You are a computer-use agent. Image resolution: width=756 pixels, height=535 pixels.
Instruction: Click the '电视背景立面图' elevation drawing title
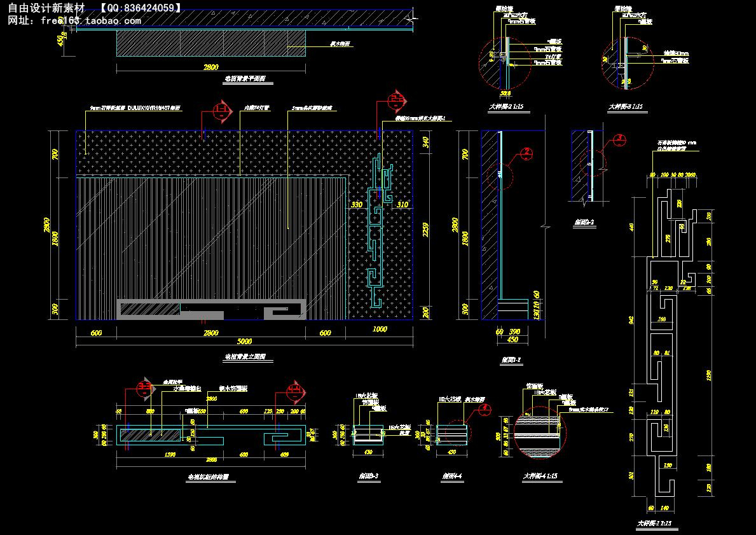pos(245,358)
